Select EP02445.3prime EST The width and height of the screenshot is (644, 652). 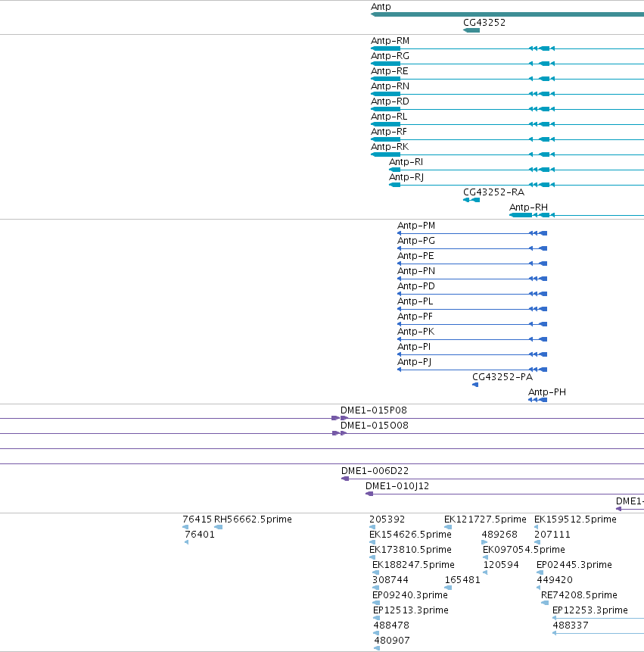574,565
